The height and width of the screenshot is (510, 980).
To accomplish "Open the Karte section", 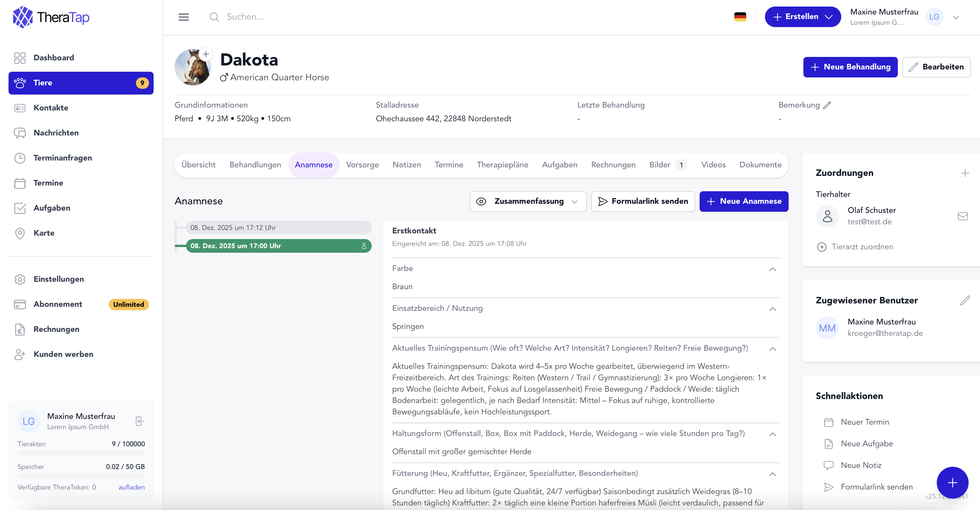I will (x=44, y=233).
